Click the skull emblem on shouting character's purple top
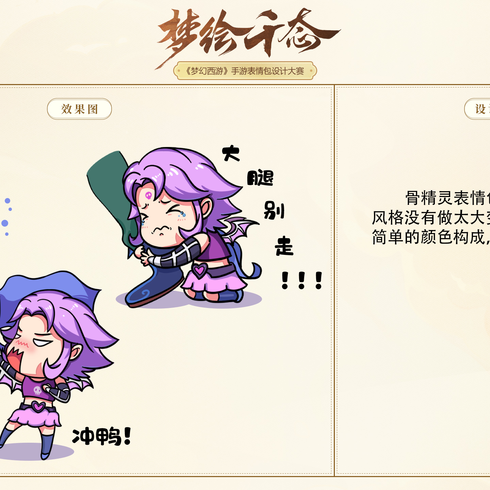This screenshot has height=490, width=490. click(38, 390)
